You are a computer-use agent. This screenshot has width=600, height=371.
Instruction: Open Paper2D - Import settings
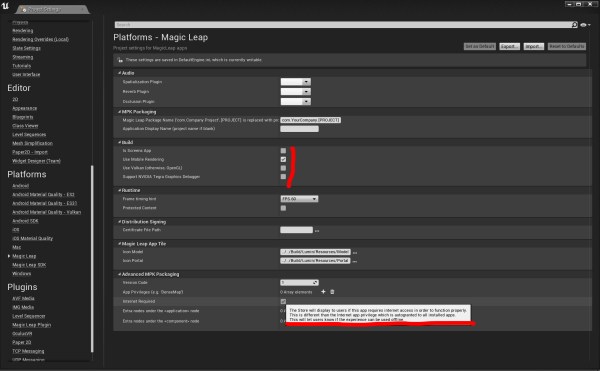[x=30, y=152]
